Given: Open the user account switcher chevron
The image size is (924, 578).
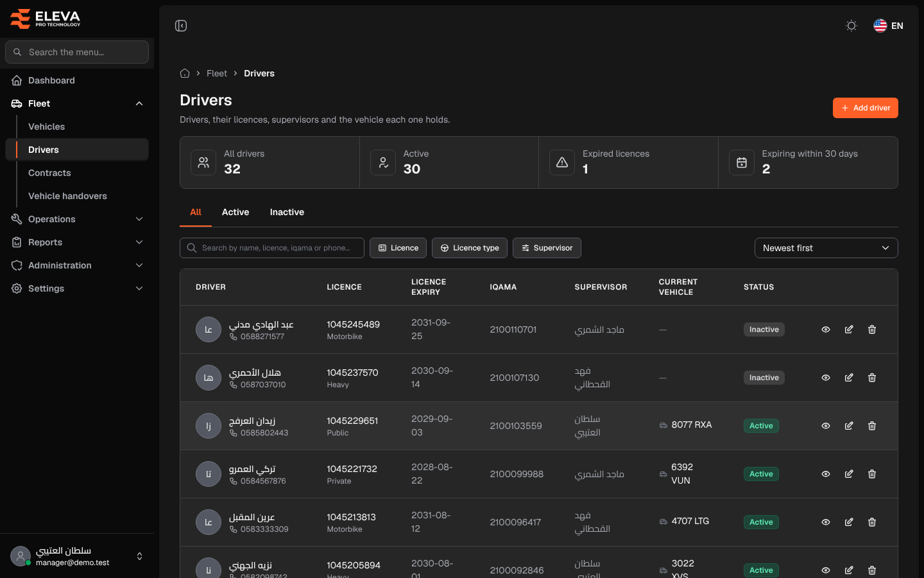Looking at the screenshot, I should point(140,556).
